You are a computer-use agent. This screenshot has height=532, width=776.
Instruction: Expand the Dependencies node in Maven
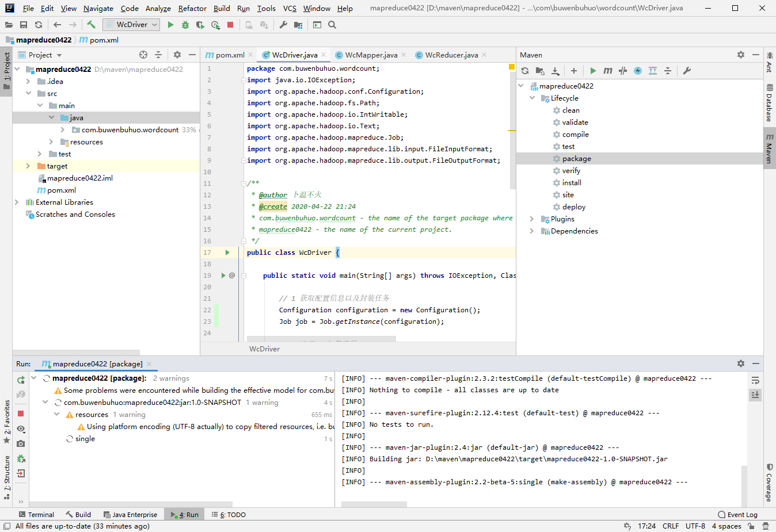[532, 231]
